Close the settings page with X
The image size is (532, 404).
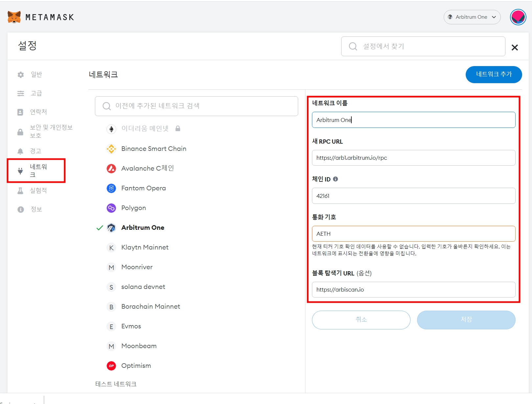515,48
